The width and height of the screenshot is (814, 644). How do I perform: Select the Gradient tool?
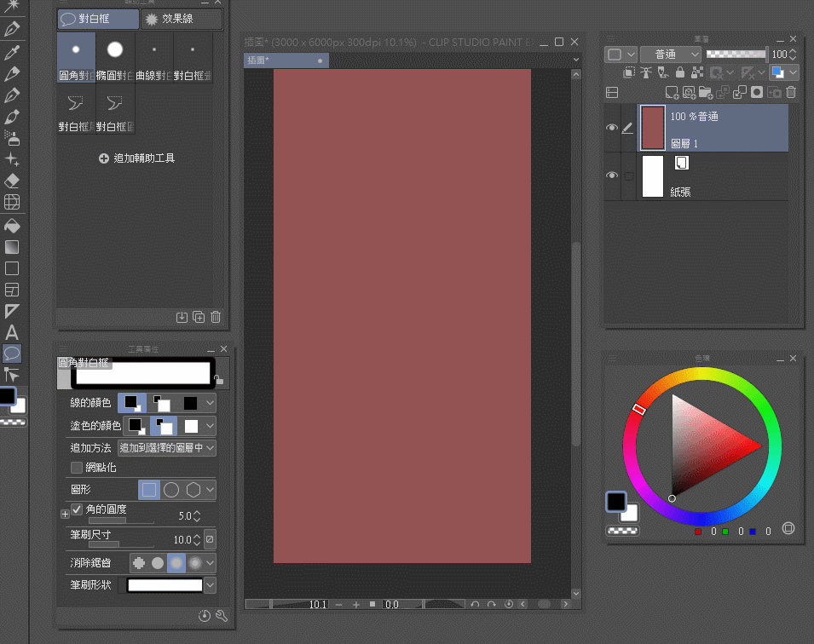click(x=12, y=247)
